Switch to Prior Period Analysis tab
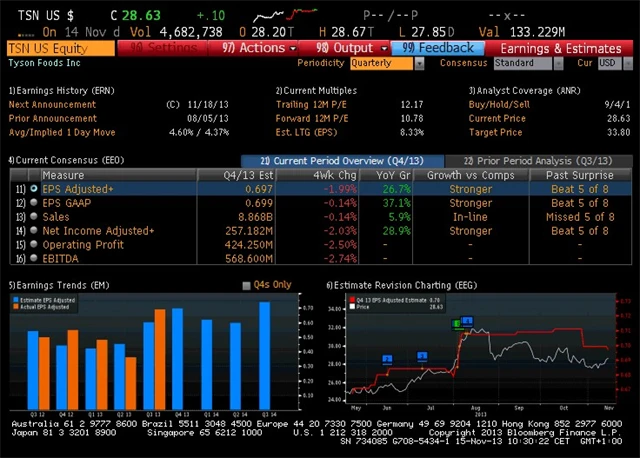The image size is (640, 458). [531, 160]
